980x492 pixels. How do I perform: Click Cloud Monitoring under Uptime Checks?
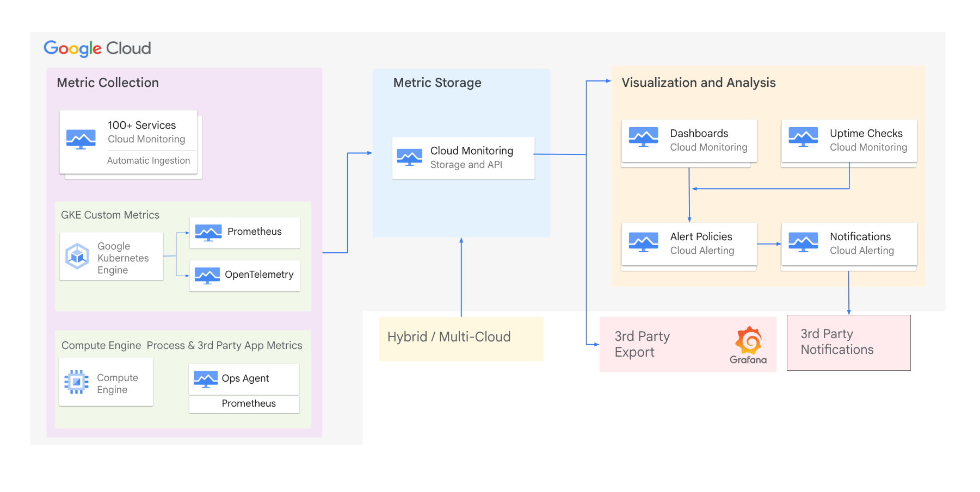[x=868, y=147]
